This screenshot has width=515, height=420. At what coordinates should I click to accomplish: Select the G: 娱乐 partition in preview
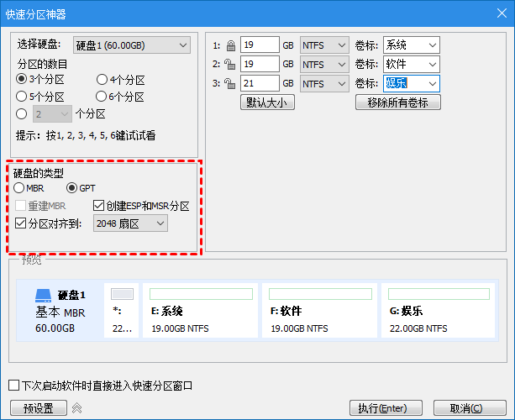439,310
